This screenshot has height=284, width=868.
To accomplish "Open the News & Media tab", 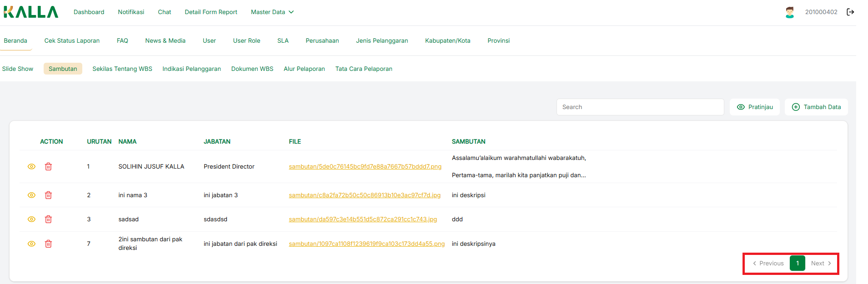I will coord(165,41).
